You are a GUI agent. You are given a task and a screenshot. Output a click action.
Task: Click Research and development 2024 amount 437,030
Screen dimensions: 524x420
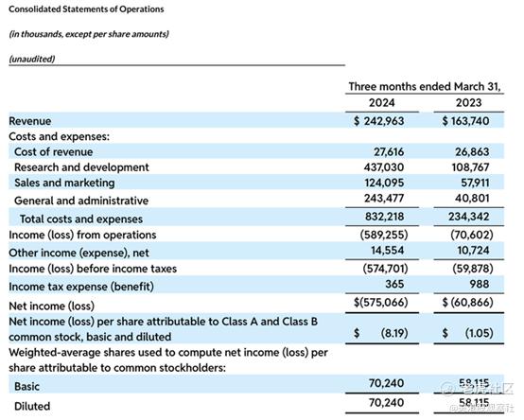pos(384,167)
